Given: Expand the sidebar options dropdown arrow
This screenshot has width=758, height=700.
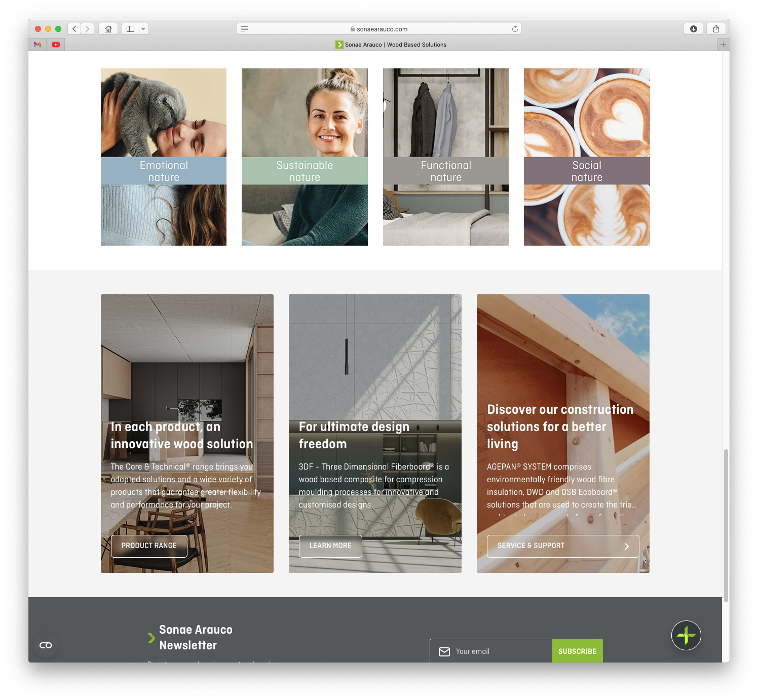Looking at the screenshot, I should point(143,29).
